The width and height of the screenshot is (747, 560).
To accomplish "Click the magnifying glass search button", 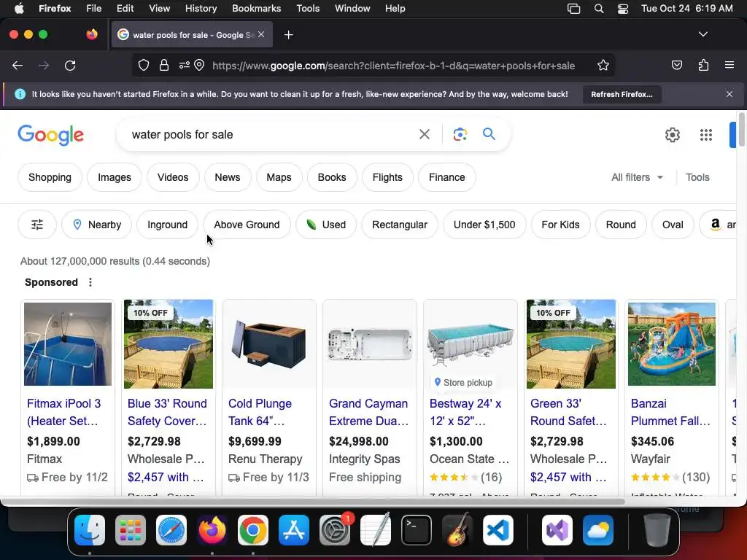I will click(x=489, y=134).
